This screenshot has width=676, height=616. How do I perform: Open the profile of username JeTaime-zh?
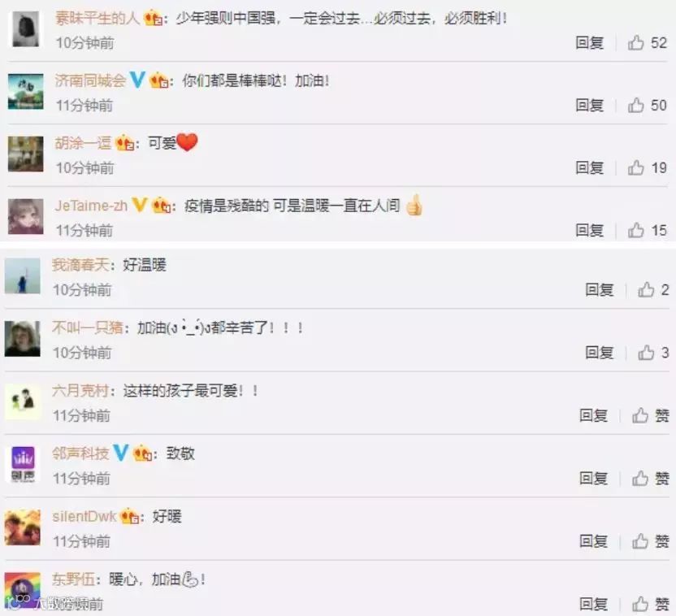click(x=91, y=206)
